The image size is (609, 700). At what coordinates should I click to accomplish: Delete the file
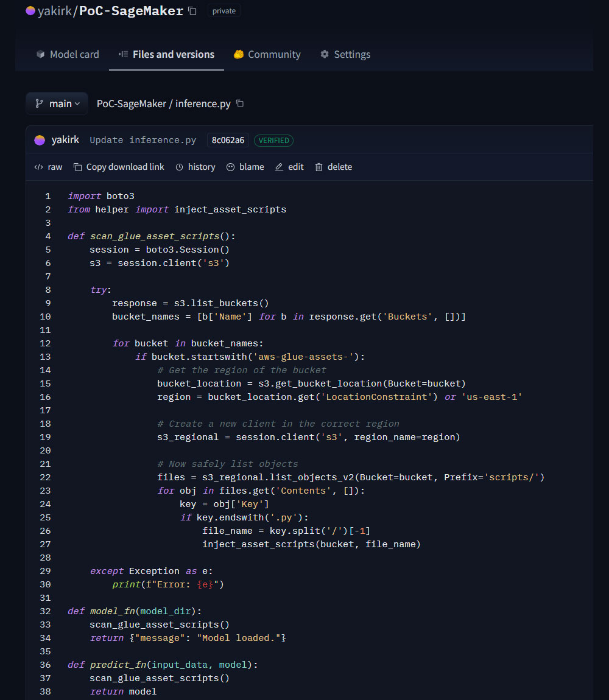(334, 167)
